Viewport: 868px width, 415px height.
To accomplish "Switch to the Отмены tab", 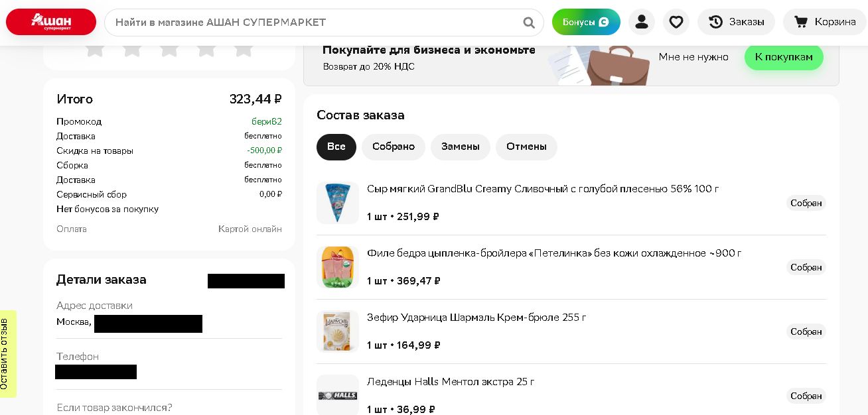I will tap(526, 147).
